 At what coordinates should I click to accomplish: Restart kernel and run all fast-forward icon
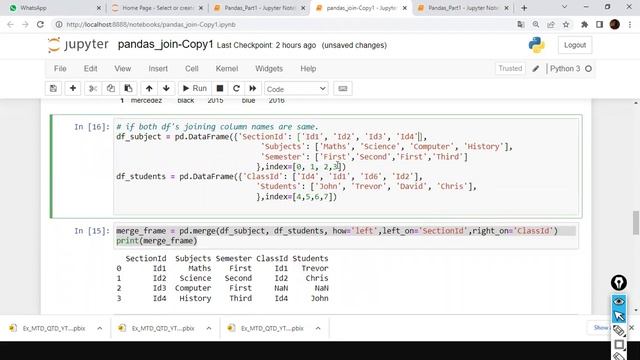tap(253, 89)
